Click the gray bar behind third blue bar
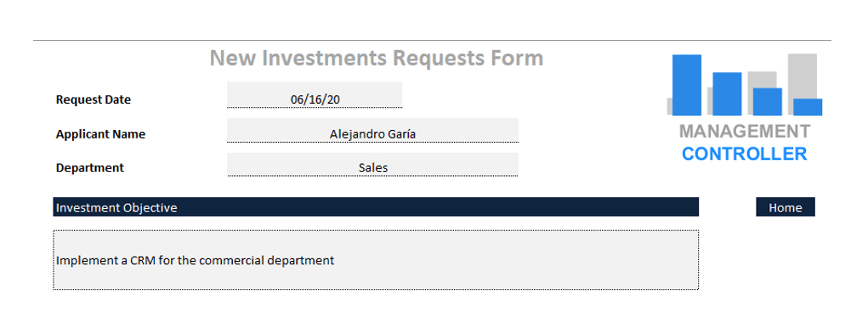 (x=762, y=80)
